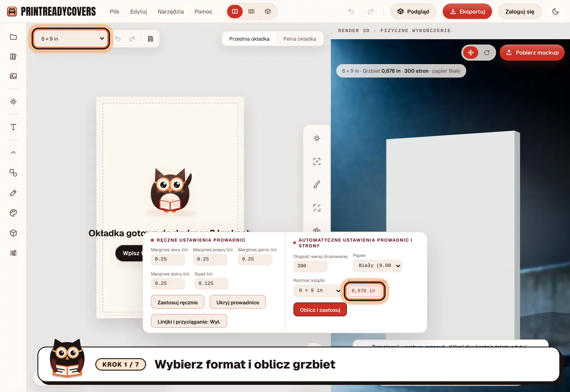
Task: Click the PrintReadyCovers owl logo
Action: [x=12, y=11]
